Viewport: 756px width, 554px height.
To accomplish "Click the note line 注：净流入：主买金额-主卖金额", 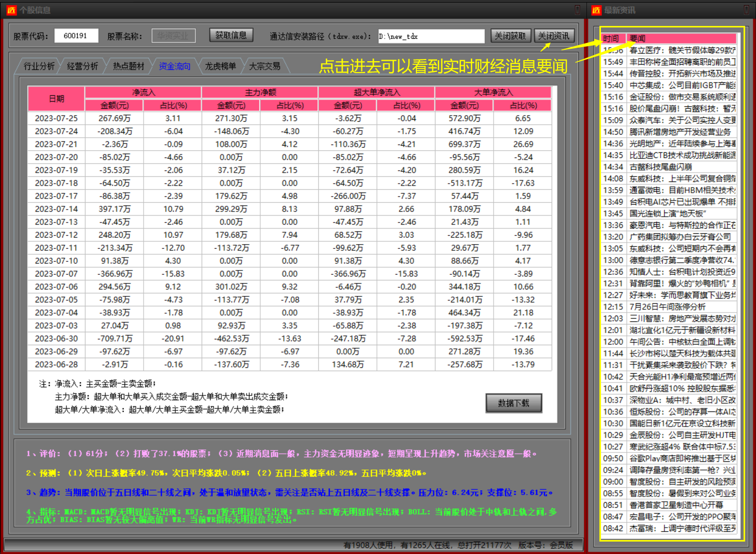I will 97,383.
